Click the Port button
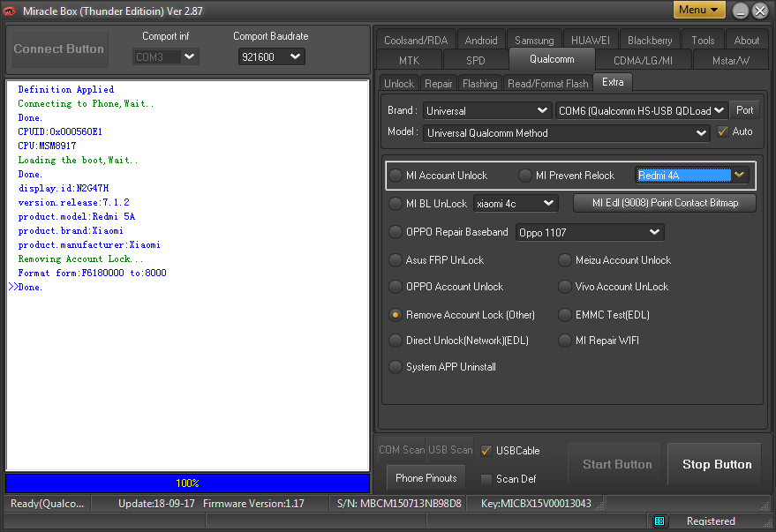Viewport: 776px width, 532px height. (744, 110)
